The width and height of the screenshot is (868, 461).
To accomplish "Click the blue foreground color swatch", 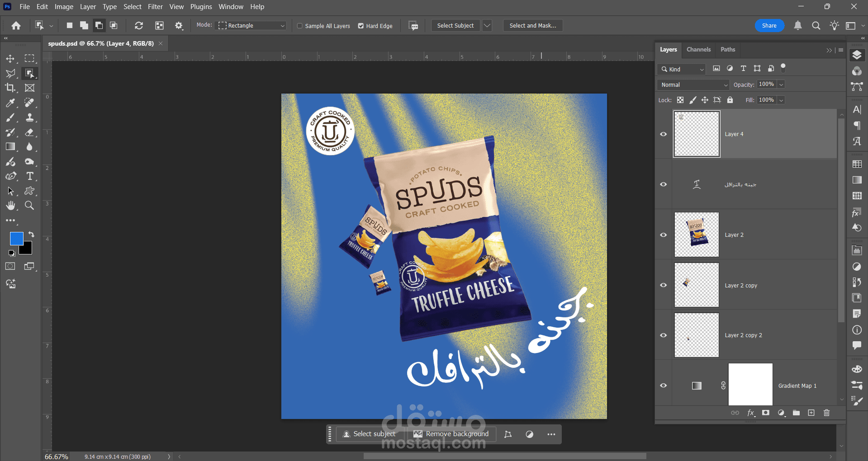I will [16, 238].
